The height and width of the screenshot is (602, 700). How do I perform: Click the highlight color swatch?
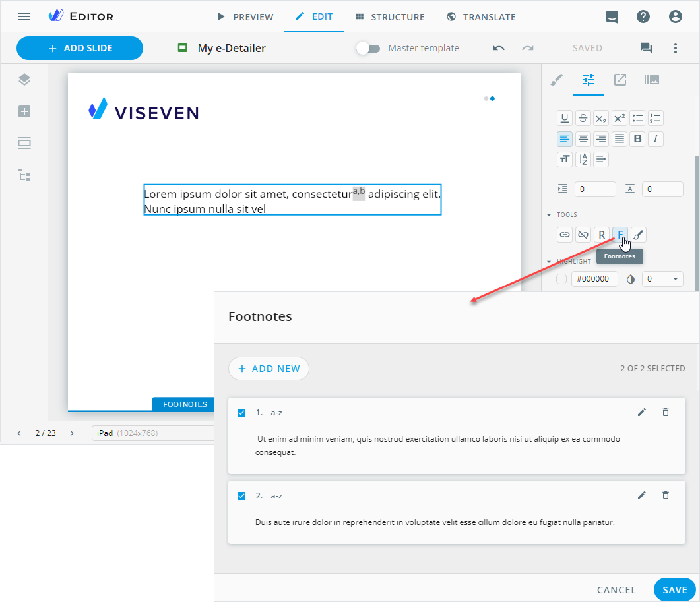561,279
